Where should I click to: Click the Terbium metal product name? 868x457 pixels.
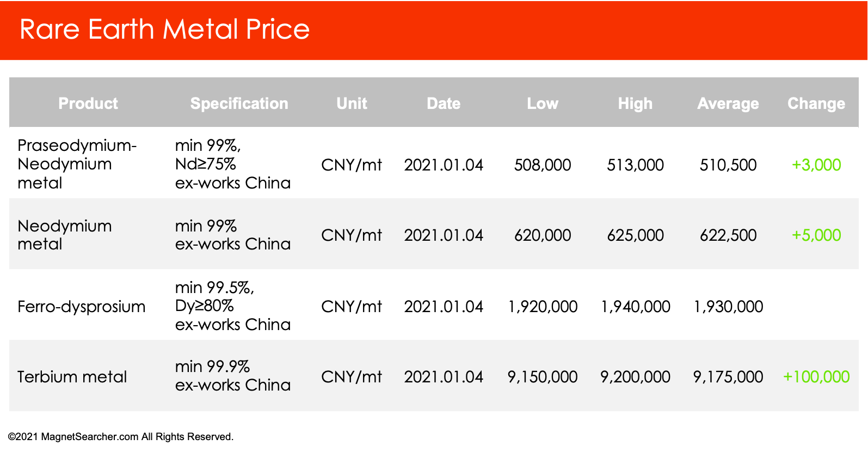click(x=72, y=377)
